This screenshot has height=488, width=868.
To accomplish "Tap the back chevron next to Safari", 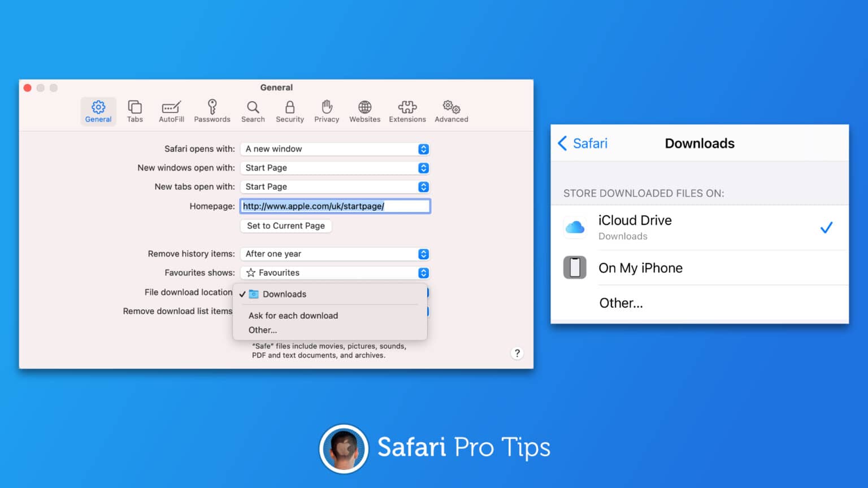I will pos(562,143).
